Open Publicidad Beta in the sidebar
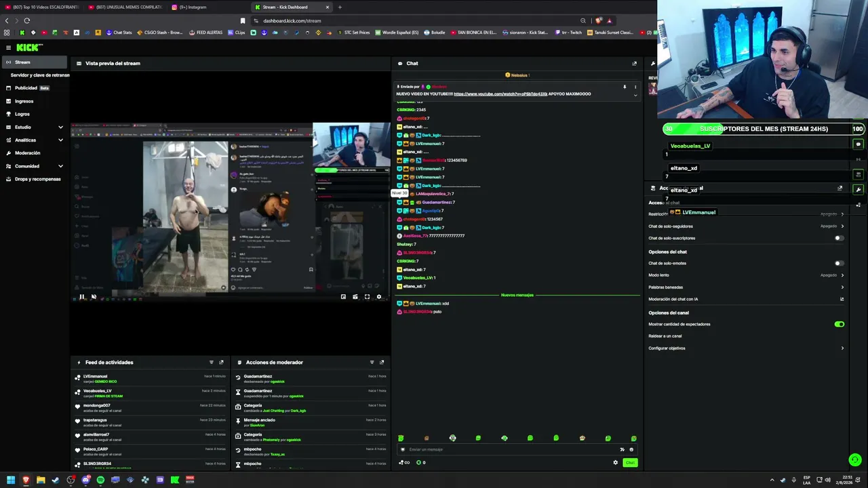 (34, 88)
